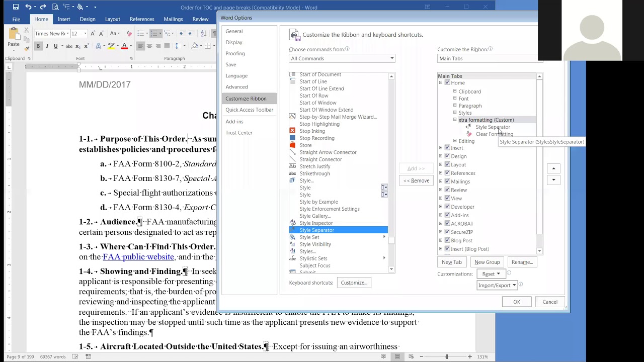Click the Clear All Formatting eraser icon
This screenshot has height=362, width=644.
[129, 34]
